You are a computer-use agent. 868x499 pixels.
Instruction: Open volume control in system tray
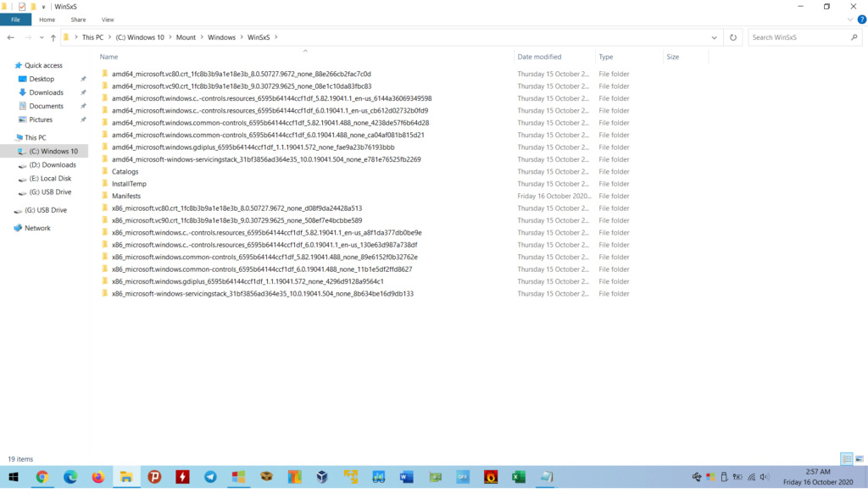click(x=765, y=477)
